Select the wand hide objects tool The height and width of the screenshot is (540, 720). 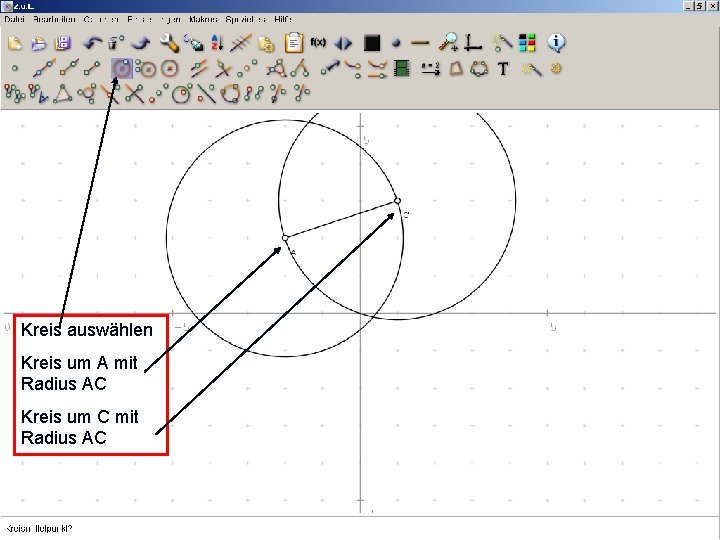[x=531, y=69]
